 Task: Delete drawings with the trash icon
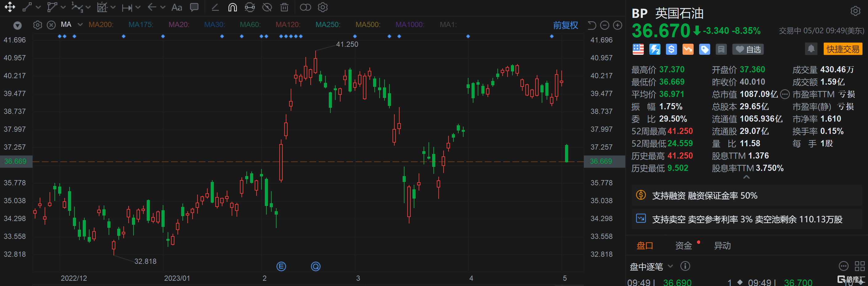click(285, 7)
